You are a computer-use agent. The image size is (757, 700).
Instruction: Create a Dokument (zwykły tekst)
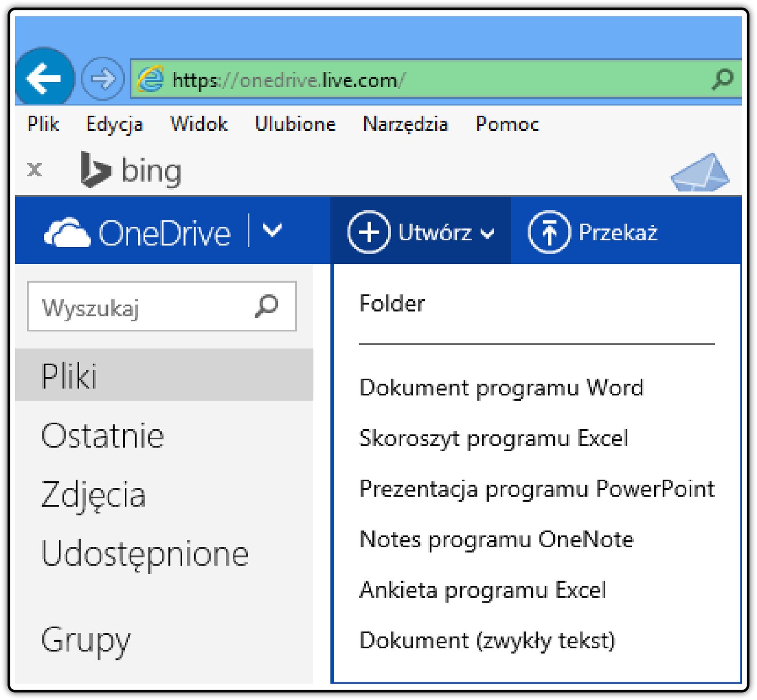tap(487, 641)
